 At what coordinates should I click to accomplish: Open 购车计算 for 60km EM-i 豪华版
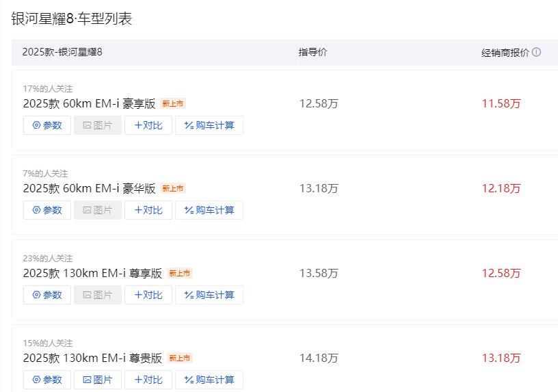[x=209, y=210]
